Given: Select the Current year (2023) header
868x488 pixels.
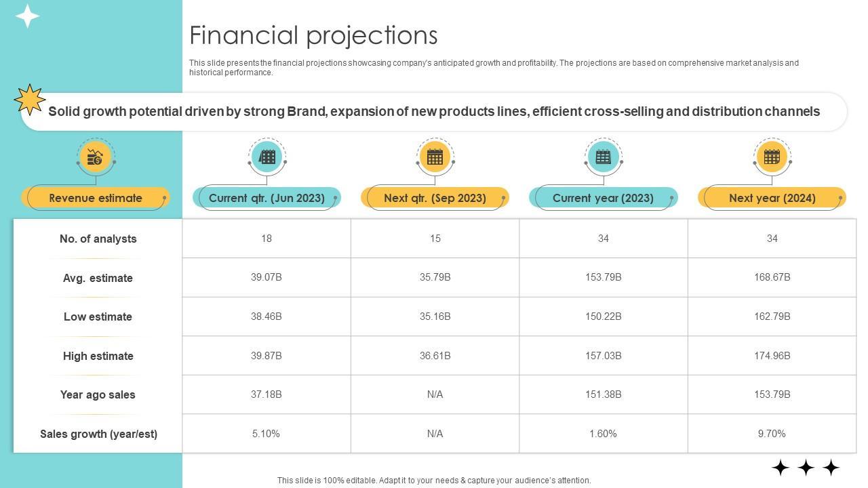Looking at the screenshot, I should coord(603,198).
